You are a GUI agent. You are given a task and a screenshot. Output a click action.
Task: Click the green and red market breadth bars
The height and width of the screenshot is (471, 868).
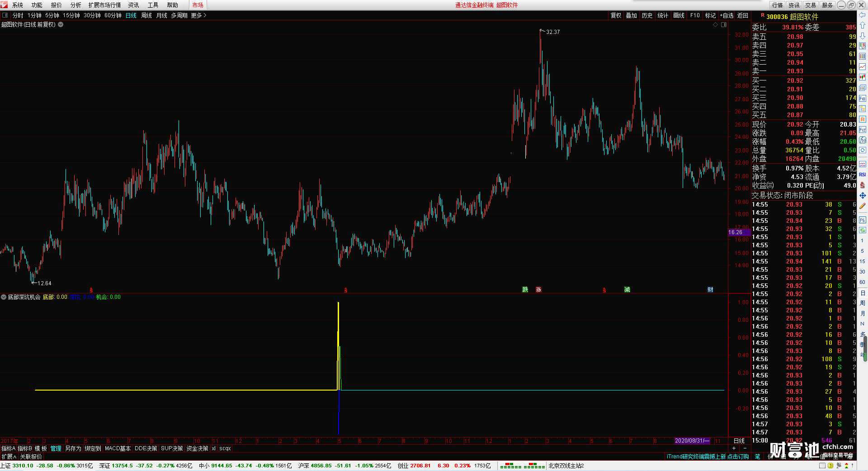click(522, 466)
